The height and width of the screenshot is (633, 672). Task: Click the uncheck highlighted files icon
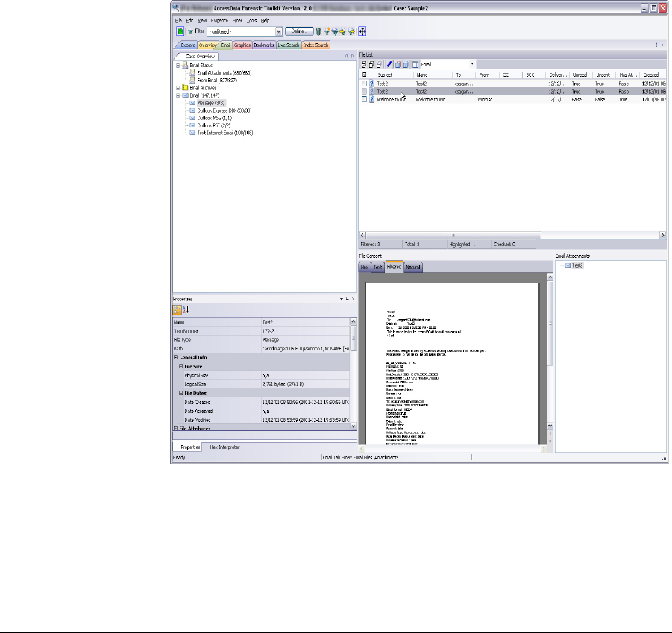point(379,65)
